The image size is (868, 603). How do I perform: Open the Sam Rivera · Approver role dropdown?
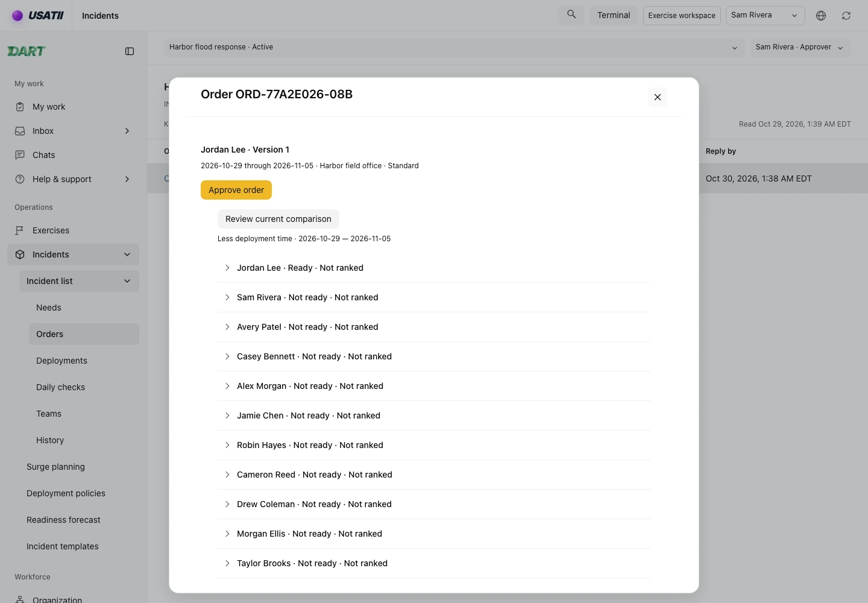click(x=800, y=48)
